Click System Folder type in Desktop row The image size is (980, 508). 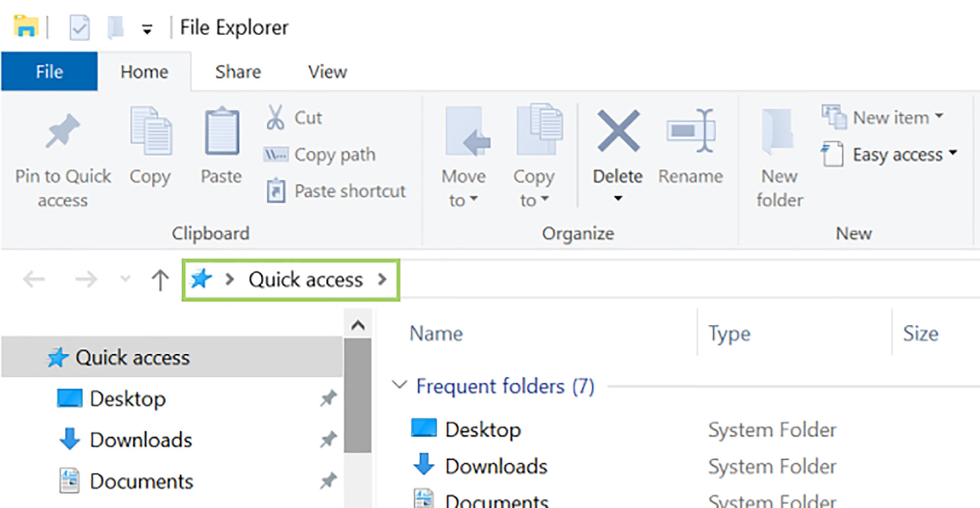coord(772,430)
